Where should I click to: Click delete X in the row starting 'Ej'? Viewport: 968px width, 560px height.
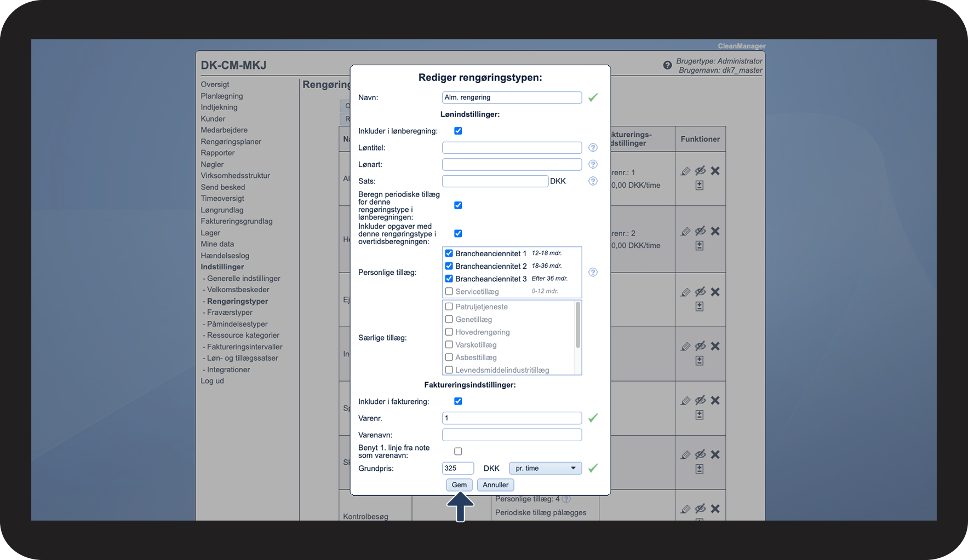[715, 292]
